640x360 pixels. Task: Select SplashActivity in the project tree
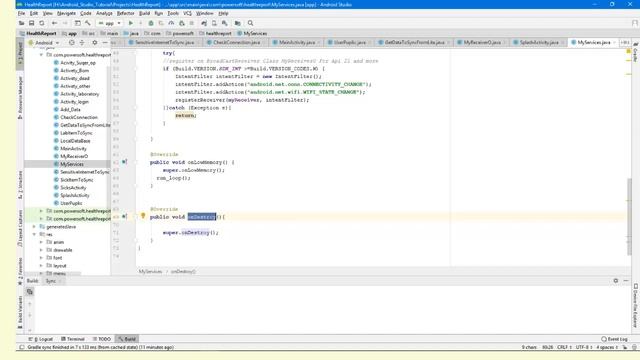coord(75,196)
